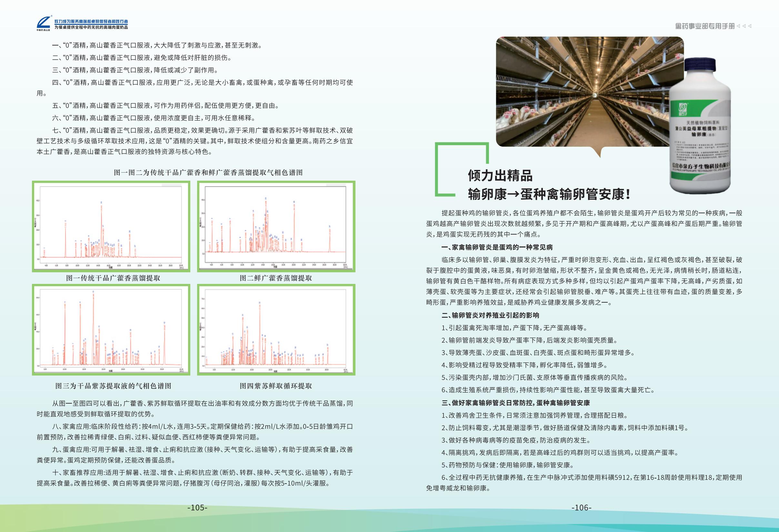Select section heading 二、输卵管炎对养殖业引起的影响
The width and height of the screenshot is (779, 532).
(490, 315)
